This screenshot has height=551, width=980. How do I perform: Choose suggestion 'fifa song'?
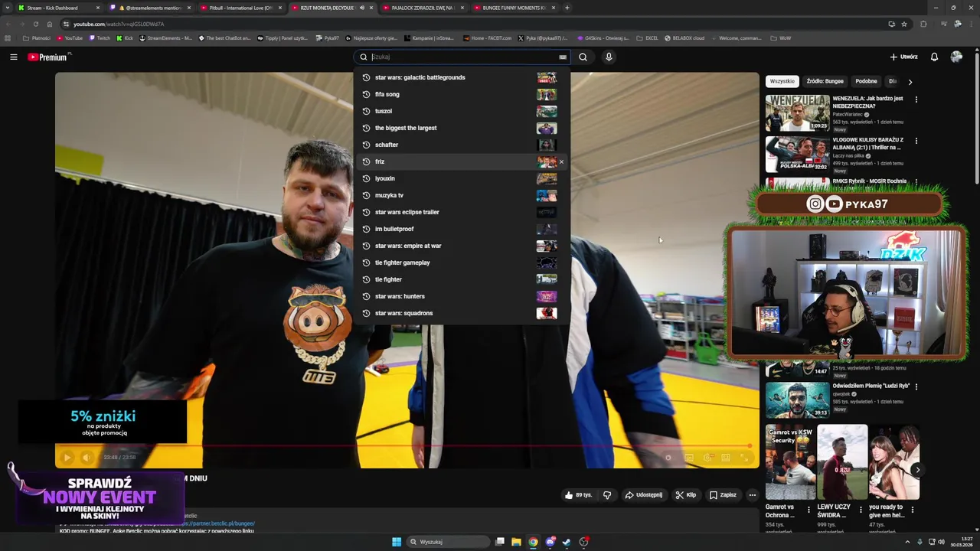(462, 94)
